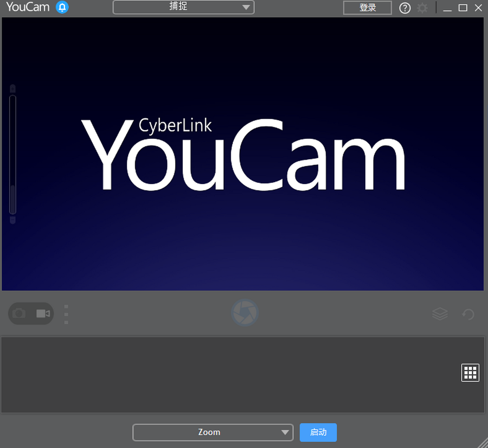488x448 pixels.
Task: Switch to photo mode with the camera icon
Action: 19,313
